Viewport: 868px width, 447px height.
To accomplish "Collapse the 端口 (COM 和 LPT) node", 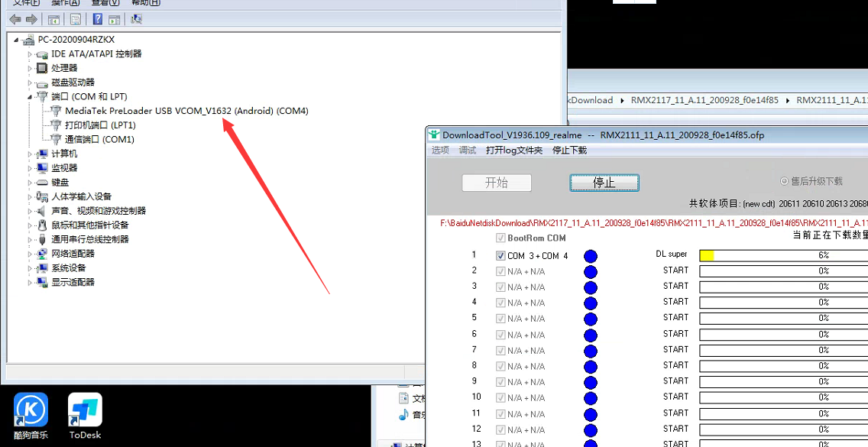I will coord(30,97).
